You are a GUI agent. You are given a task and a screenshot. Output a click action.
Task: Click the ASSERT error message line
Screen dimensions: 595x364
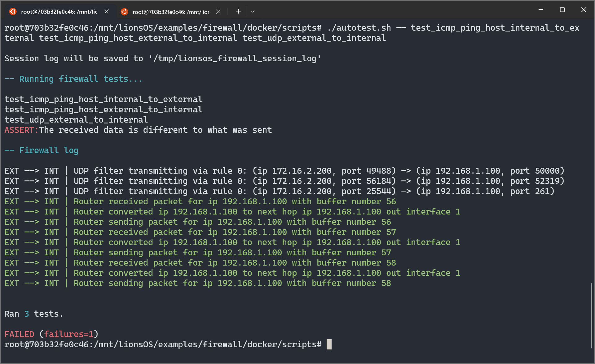tap(138, 130)
